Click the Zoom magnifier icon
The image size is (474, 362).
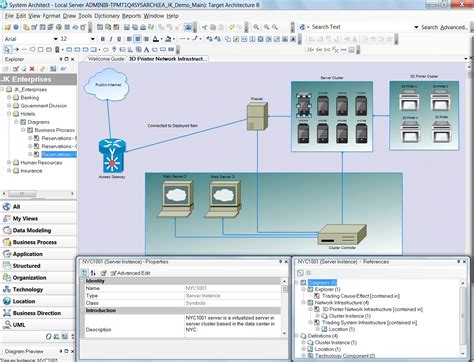pyautogui.click(x=256, y=27)
